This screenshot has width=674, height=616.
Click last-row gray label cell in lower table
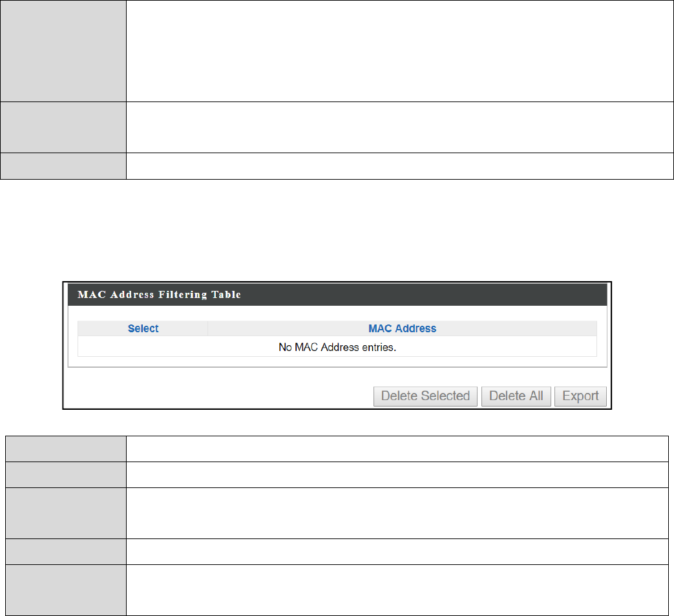coord(66,590)
